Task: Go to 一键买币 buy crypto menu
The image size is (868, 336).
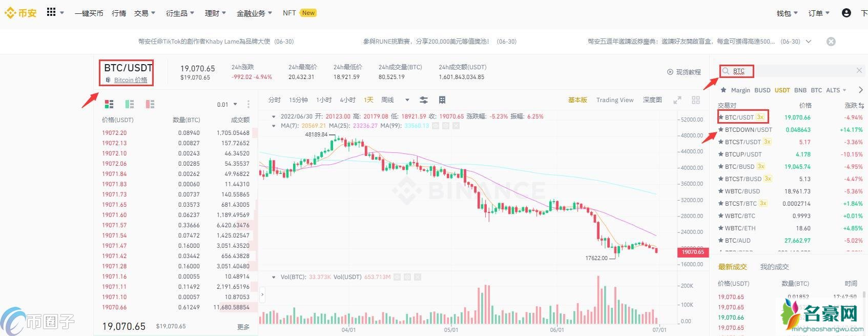Action: coord(89,13)
